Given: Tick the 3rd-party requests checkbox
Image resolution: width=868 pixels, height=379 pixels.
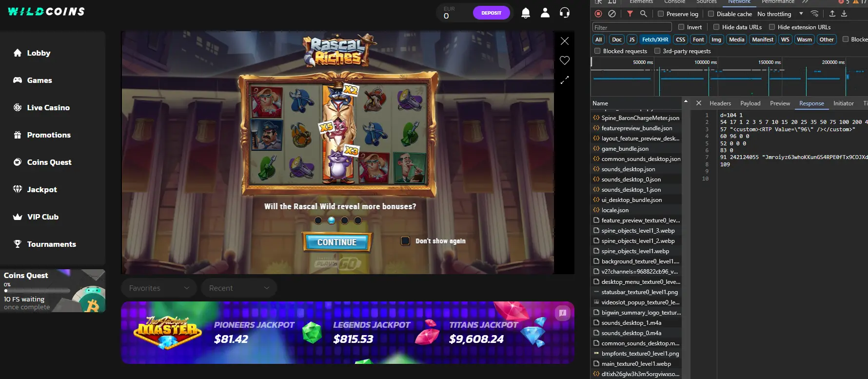Looking at the screenshot, I should tap(657, 51).
